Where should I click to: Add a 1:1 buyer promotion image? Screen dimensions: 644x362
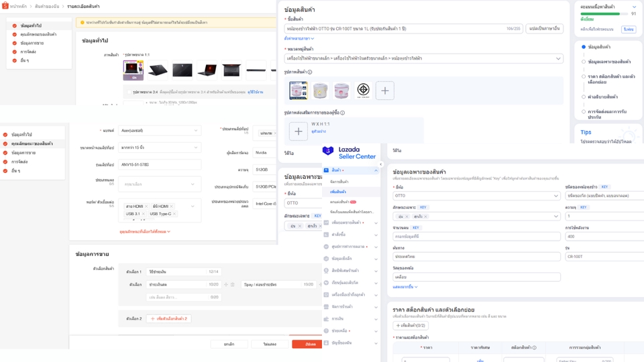click(298, 131)
